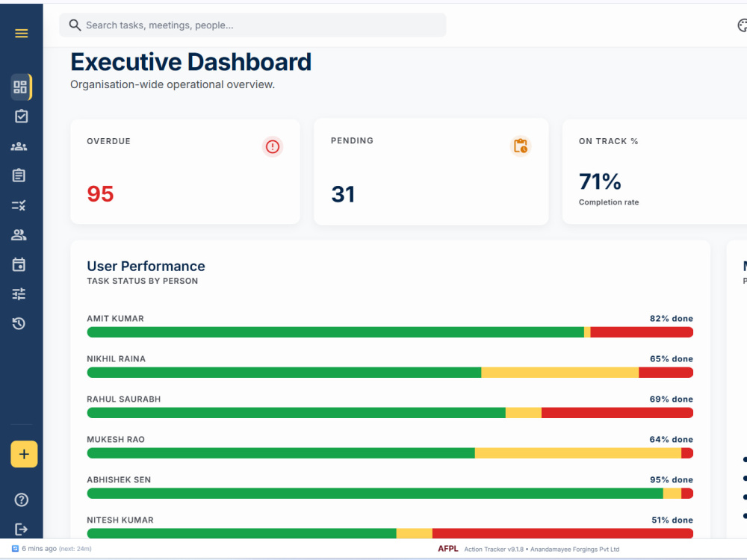Open the theme palette icon in the top bar
This screenshot has width=747, height=560.
(x=743, y=25)
